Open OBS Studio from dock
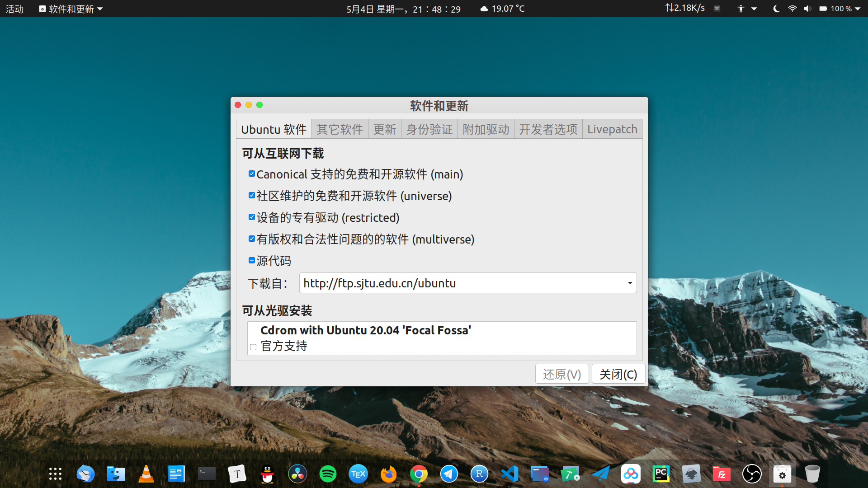The height and width of the screenshot is (488, 868). coord(752,474)
